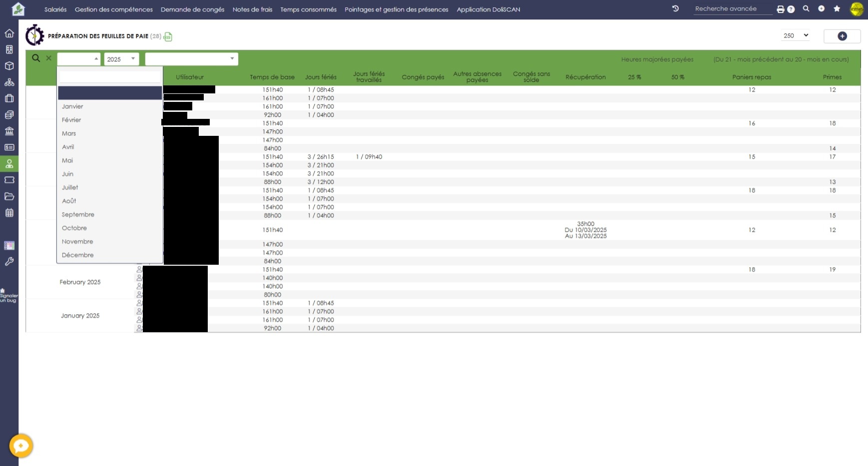868x466 pixels.
Task: Select the blank highlighted month option
Action: [110, 93]
